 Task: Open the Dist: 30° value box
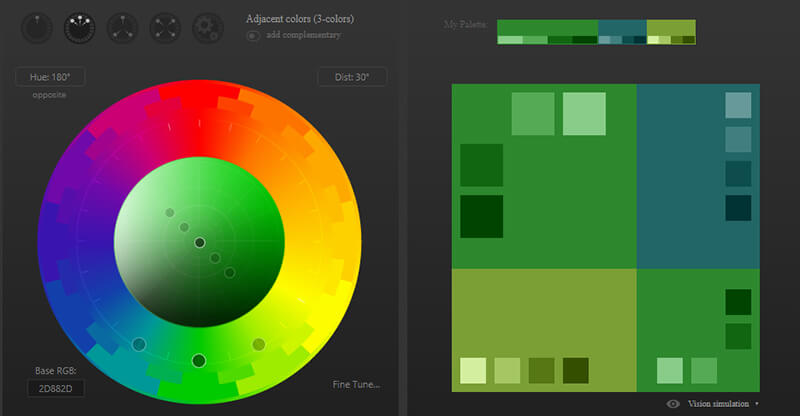click(x=352, y=77)
